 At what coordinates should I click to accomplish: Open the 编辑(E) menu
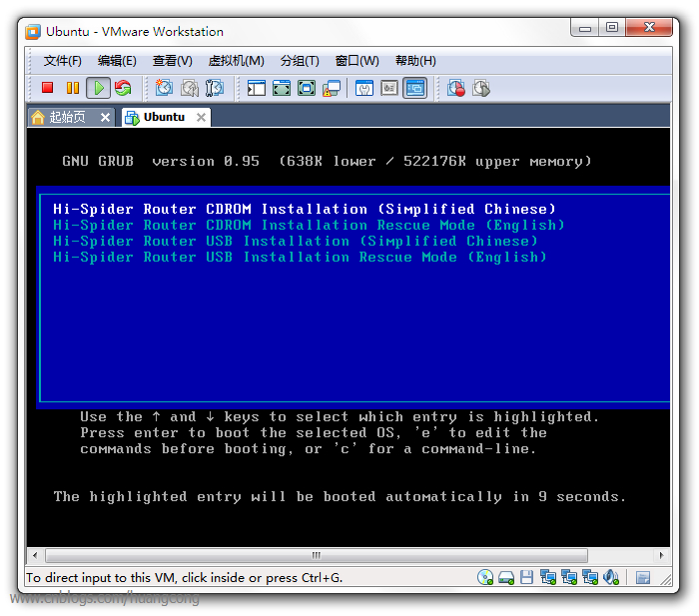click(117, 61)
